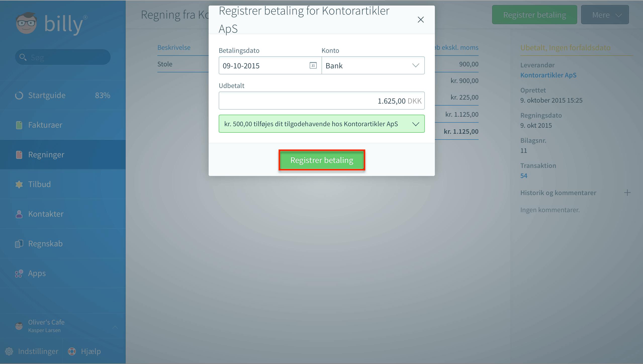Viewport: 643px width, 364px height.
Task: Expand the green tilgodehavende notice dropdown
Action: click(416, 124)
